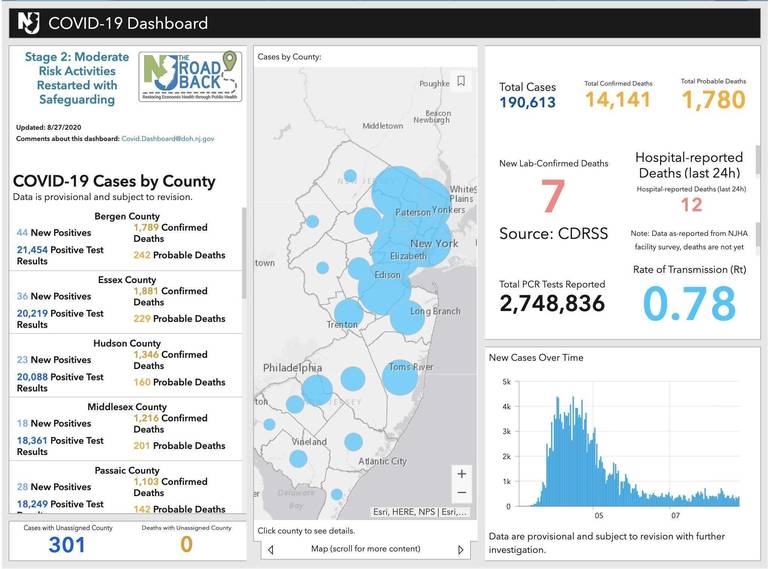The image size is (770, 569).
Task: Click the county list vertical scrollbar
Action: tap(244, 253)
